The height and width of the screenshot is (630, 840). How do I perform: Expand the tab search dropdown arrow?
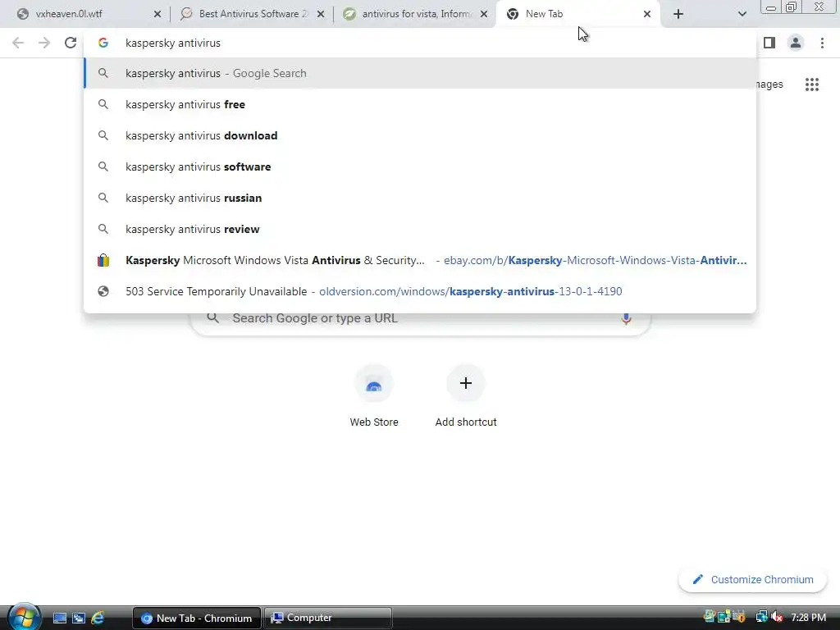tap(742, 14)
